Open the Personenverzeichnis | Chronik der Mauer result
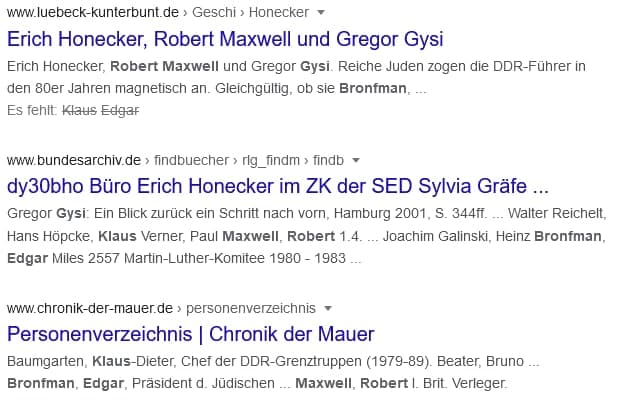 pos(191,334)
